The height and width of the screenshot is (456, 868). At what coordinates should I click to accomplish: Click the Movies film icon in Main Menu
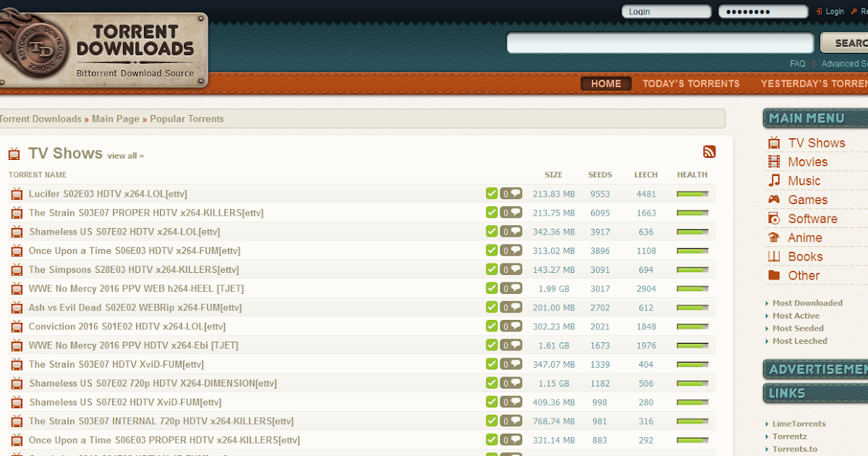[774, 161]
